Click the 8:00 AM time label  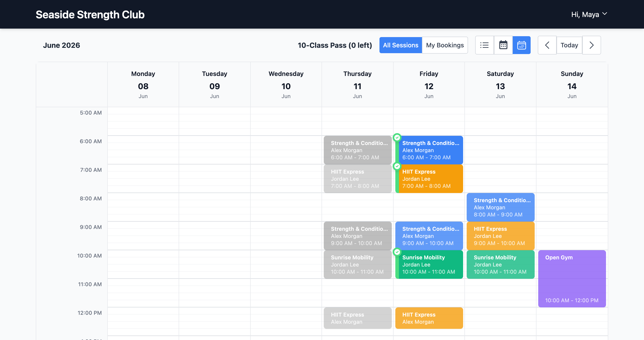click(x=91, y=198)
